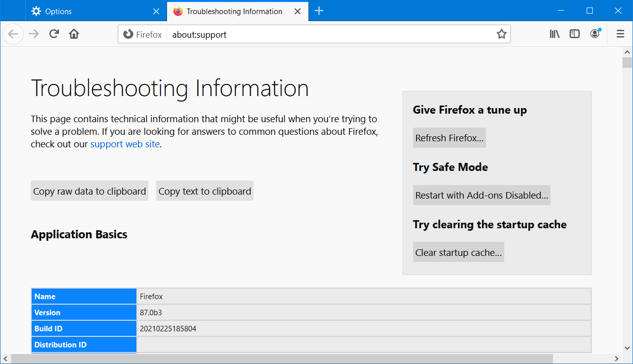Viewport: 633px width, 364px height.
Task: Click the Refresh Firefox button
Action: click(x=449, y=138)
